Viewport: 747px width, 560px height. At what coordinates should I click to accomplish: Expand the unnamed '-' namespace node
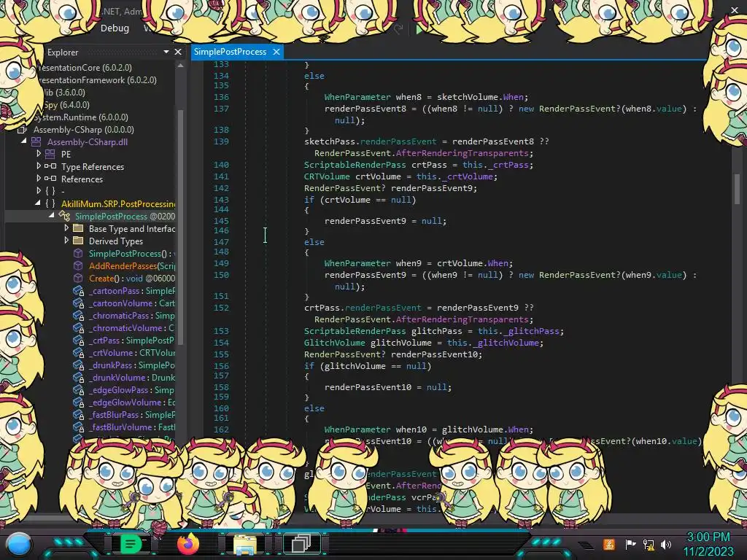[39, 191]
